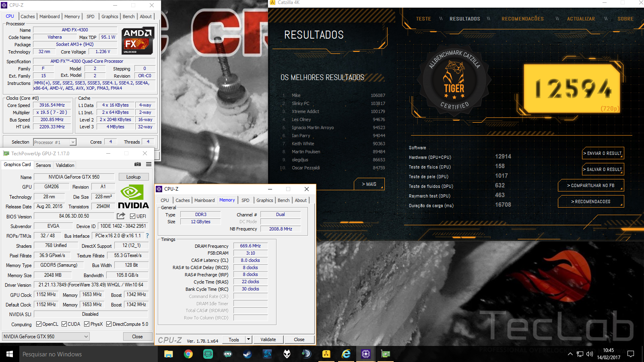Open Mainboard tab in top CPU-Z window
Image resolution: width=644 pixels, height=362 pixels.
[50, 16]
